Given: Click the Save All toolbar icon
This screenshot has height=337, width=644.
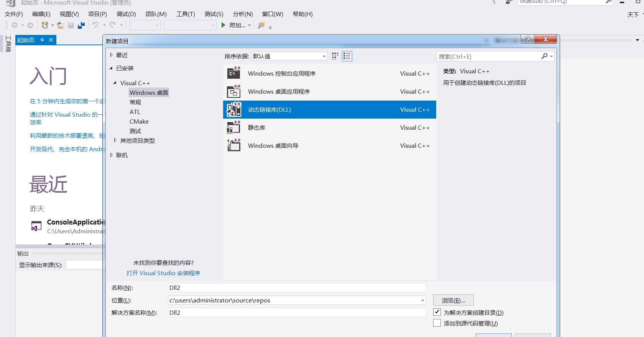Looking at the screenshot, I should click(x=81, y=25).
